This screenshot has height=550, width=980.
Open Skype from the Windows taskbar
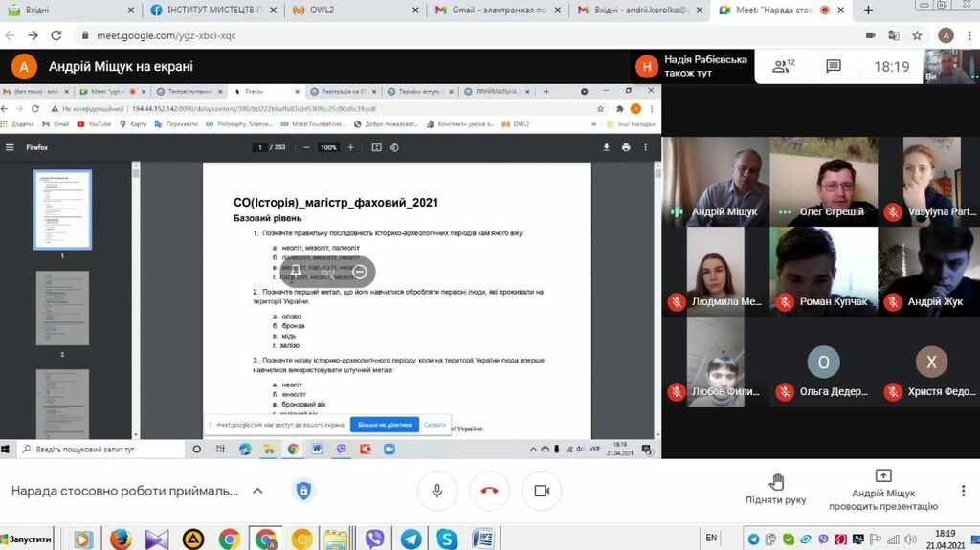[x=446, y=539]
